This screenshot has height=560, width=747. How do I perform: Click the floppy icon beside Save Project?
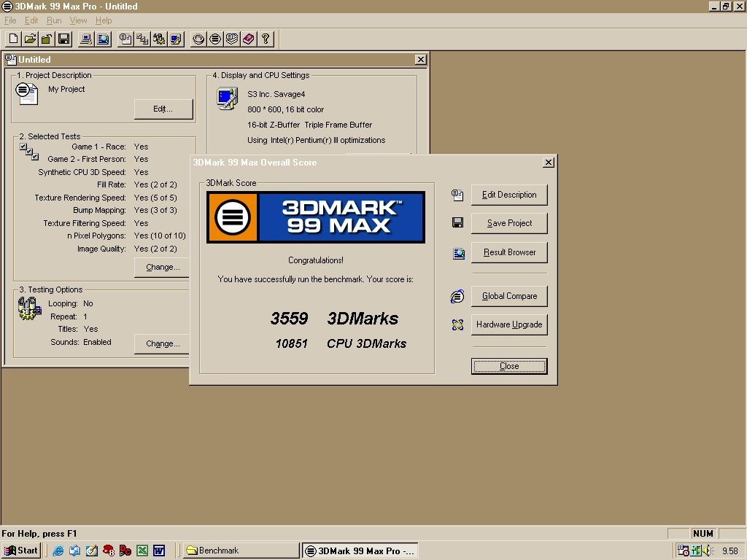(x=457, y=222)
